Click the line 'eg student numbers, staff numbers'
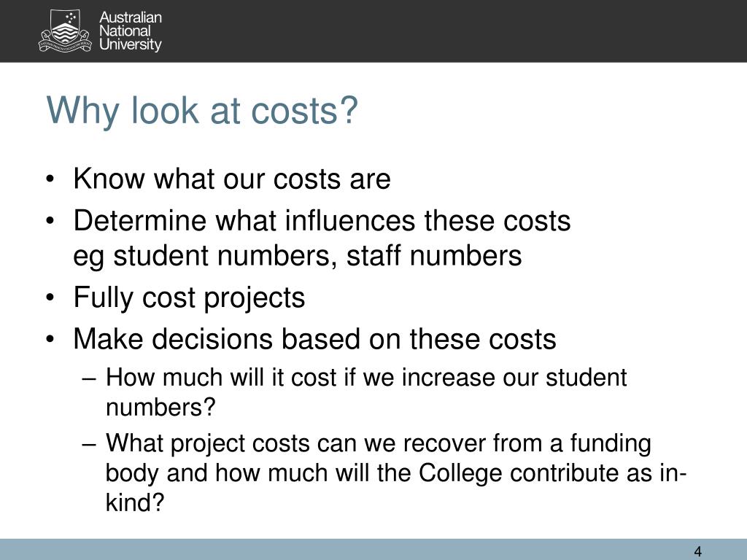Viewport: 747px width, 560px height. (x=298, y=256)
